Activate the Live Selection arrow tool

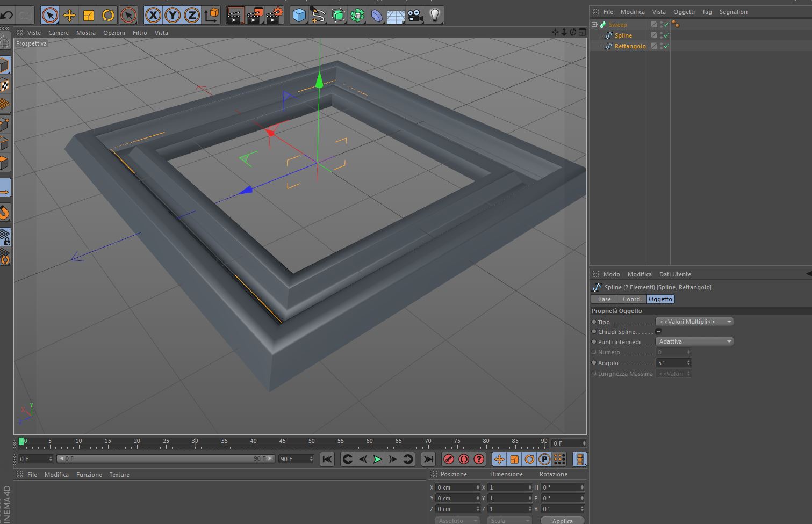(x=50, y=16)
